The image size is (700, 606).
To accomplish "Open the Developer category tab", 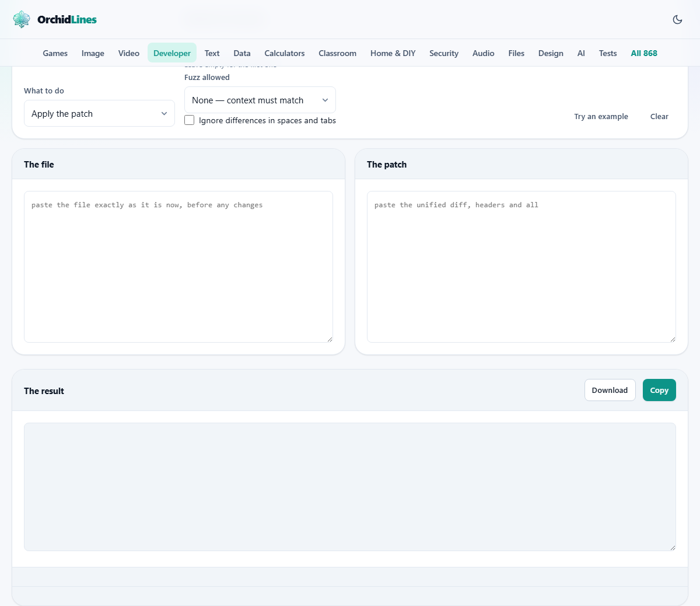I will [x=172, y=53].
